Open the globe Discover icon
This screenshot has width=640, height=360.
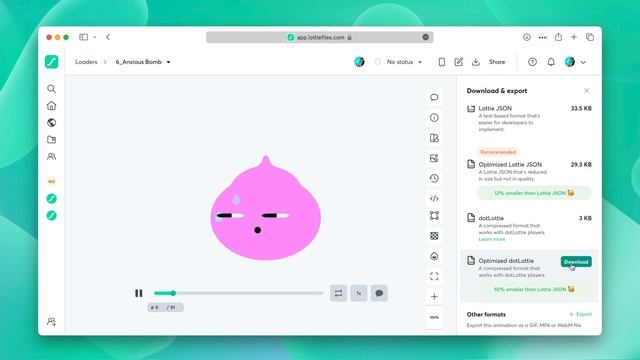click(51, 122)
